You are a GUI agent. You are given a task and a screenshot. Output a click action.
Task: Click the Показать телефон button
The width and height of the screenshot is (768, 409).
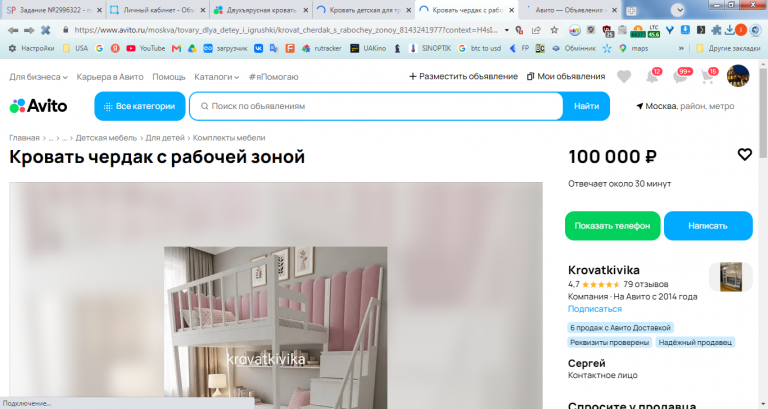[612, 226]
